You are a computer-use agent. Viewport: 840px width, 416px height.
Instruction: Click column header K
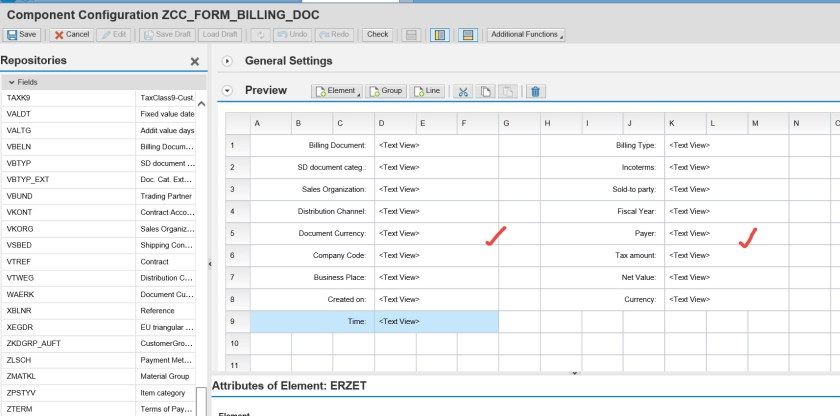click(685, 124)
